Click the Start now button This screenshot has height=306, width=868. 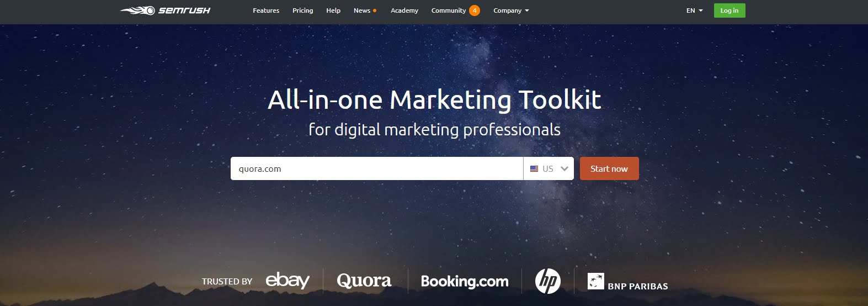(609, 168)
